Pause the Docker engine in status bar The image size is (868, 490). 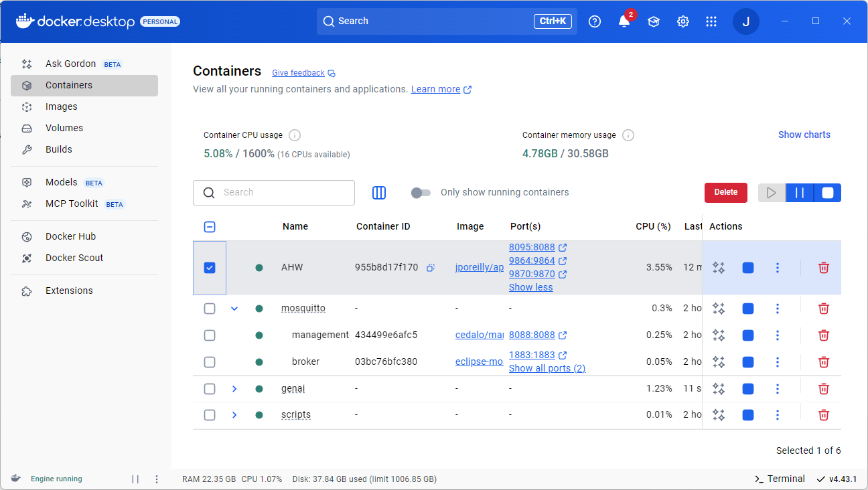(x=135, y=479)
